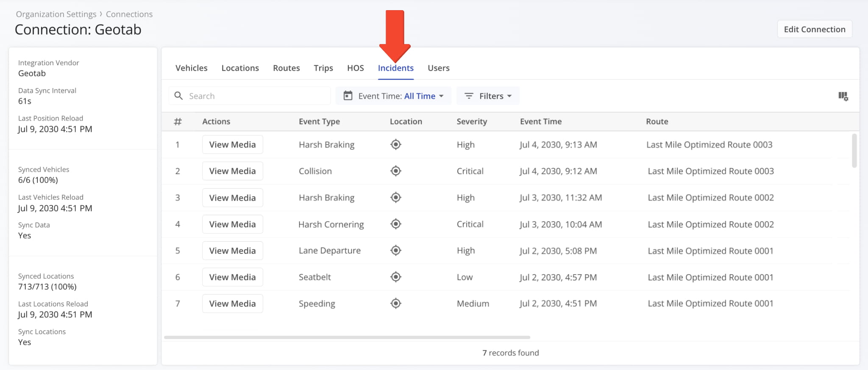868x370 pixels.
Task: Select the HOS tab
Action: tap(356, 68)
